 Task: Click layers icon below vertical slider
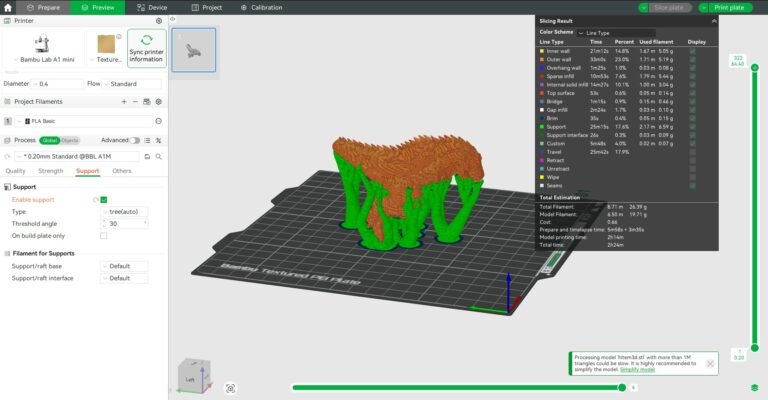coord(754,387)
